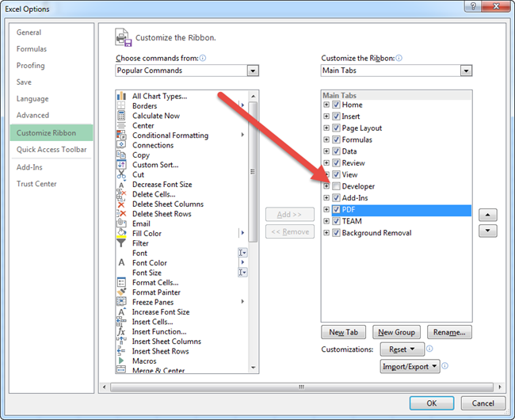Screen dimensions: 515x420
Task: Click the Fill Color bucket icon
Action: tap(121, 234)
